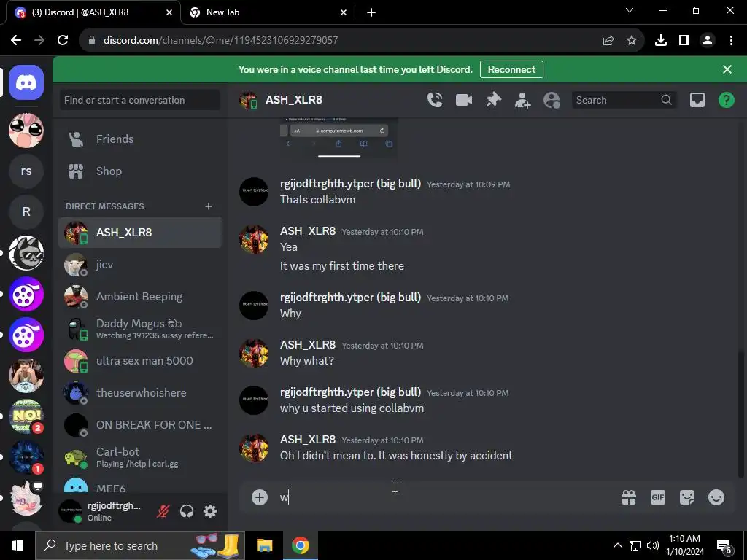The width and height of the screenshot is (747, 560).
Task: Add friends to DM
Action: (522, 100)
